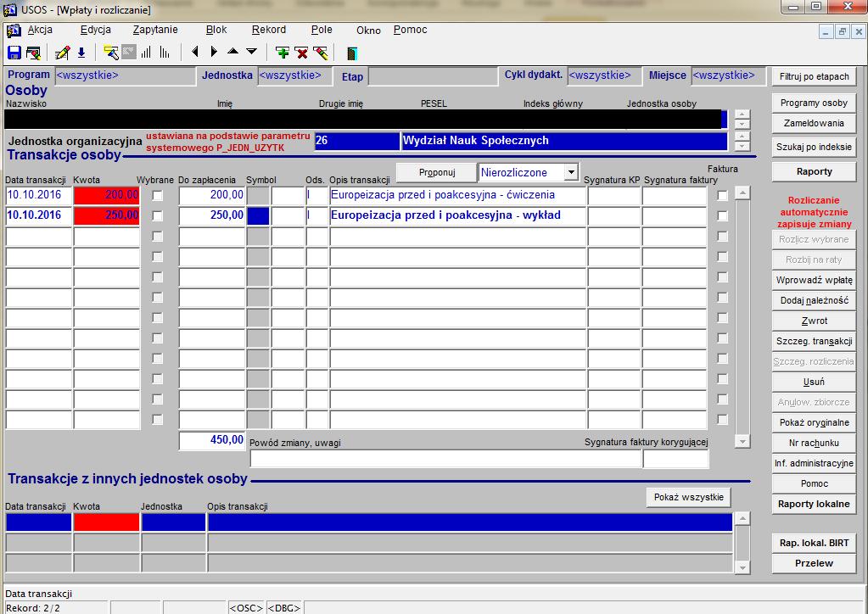Click Filtruj po etapach button
Screen dimensions: 868x614
[814, 76]
